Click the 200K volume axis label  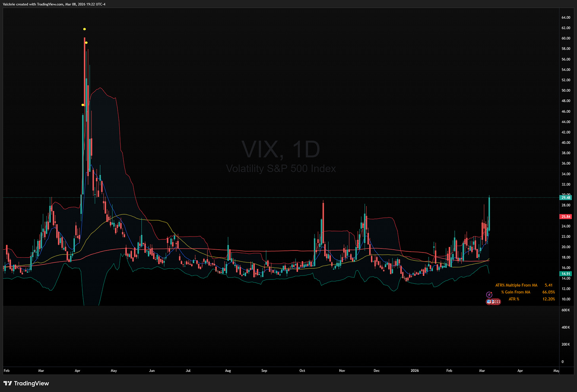pyautogui.click(x=566, y=344)
